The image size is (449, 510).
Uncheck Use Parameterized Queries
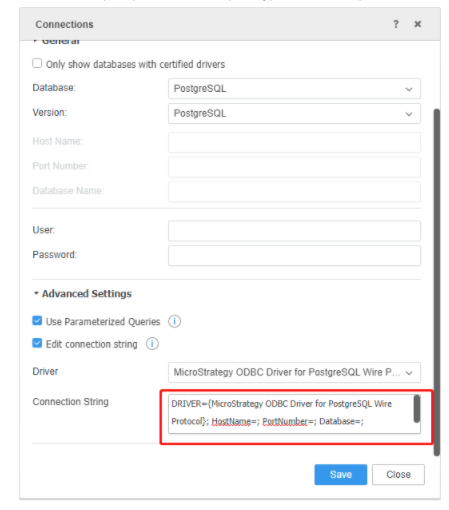point(37,321)
